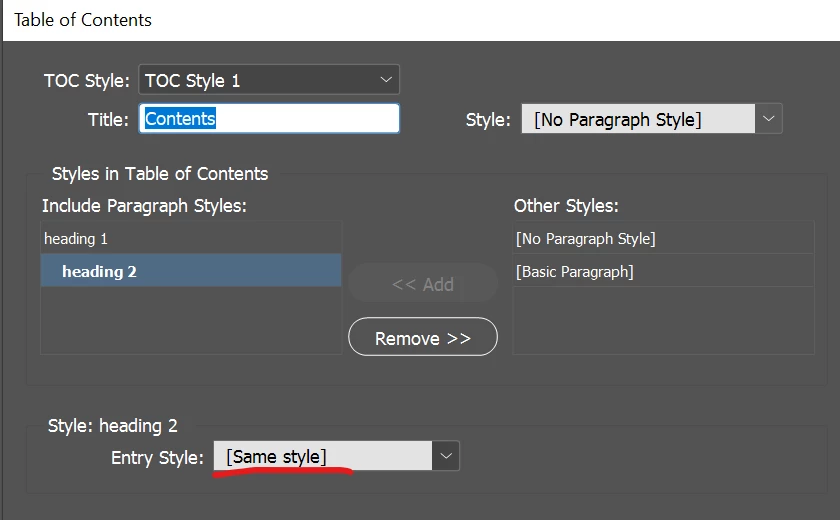Screen dimensions: 840x520
Task: Select heading 2 in Include Paragraph Styles
Action: (190, 271)
